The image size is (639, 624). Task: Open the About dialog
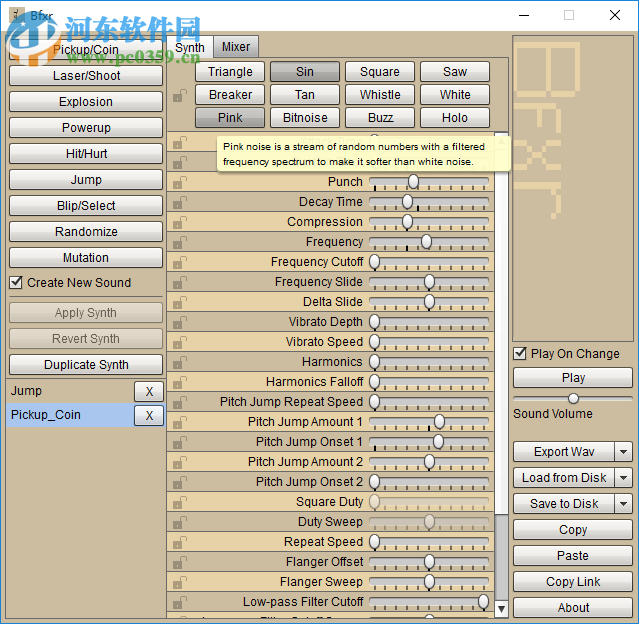pyautogui.click(x=573, y=608)
